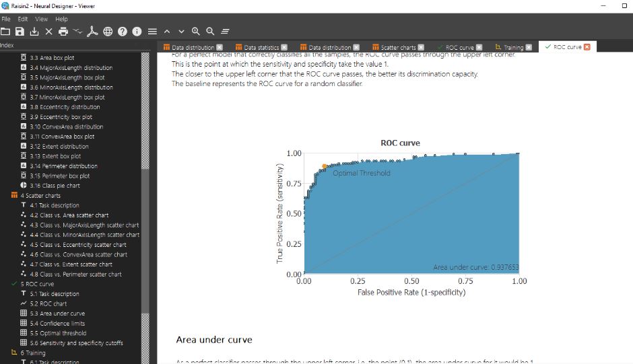Screen dimensions: 633x364
Task: Close the active ROC curve tab with red X
Action: [587, 47]
